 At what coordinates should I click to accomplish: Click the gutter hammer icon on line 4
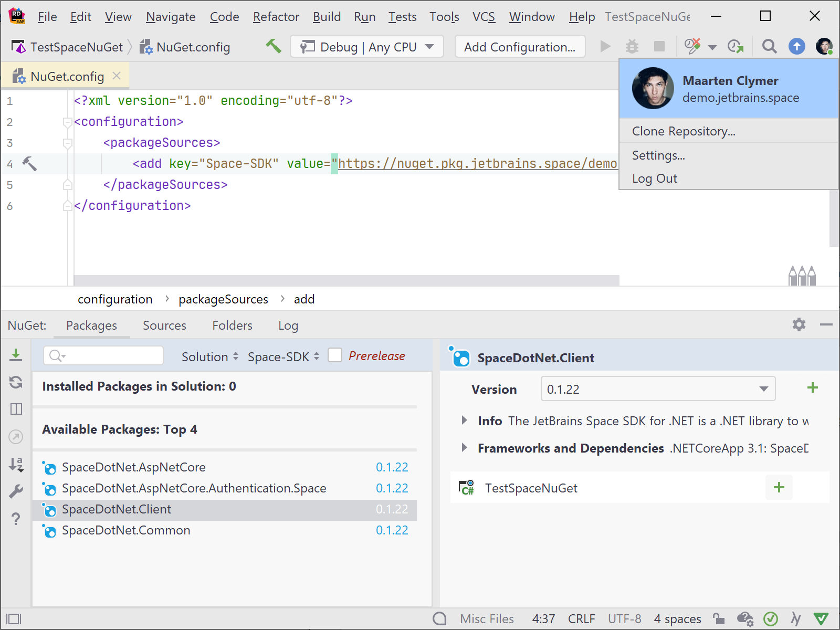click(29, 164)
